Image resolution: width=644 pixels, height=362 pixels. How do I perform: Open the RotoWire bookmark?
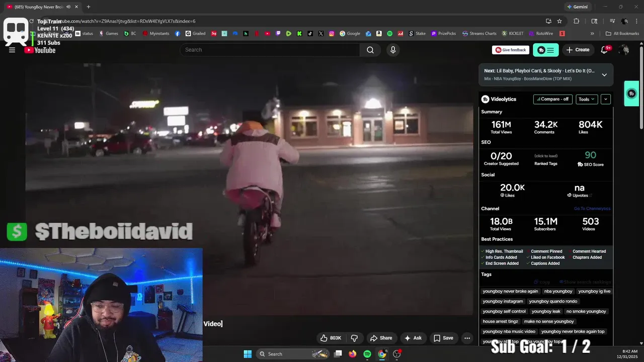click(541, 34)
